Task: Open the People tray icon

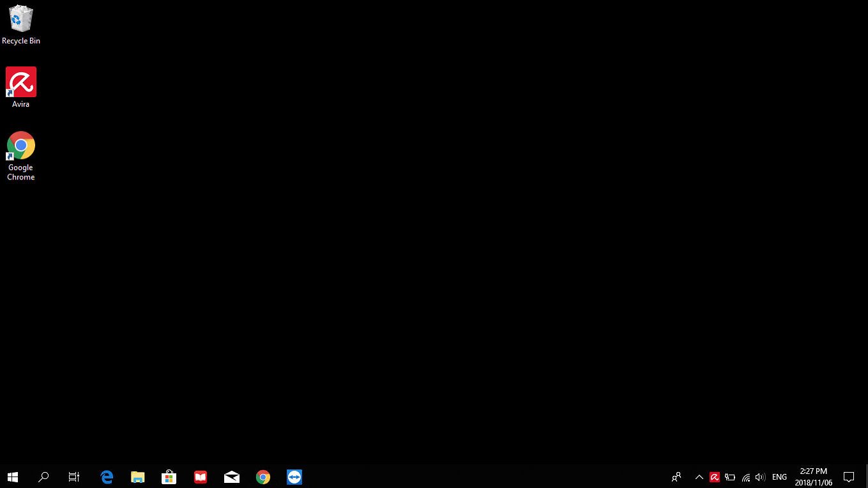Action: pos(676,477)
